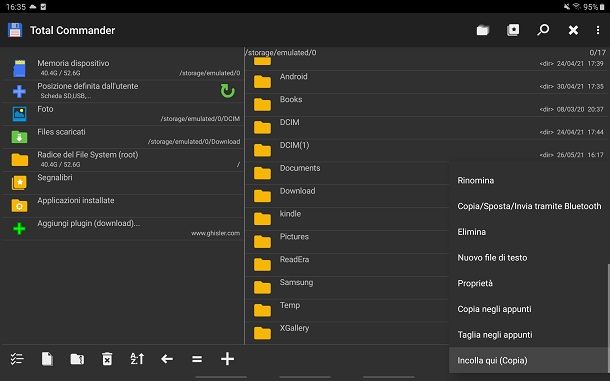Open the folder history icon in top bar
This screenshot has height=381, width=610.
pyautogui.click(x=483, y=30)
